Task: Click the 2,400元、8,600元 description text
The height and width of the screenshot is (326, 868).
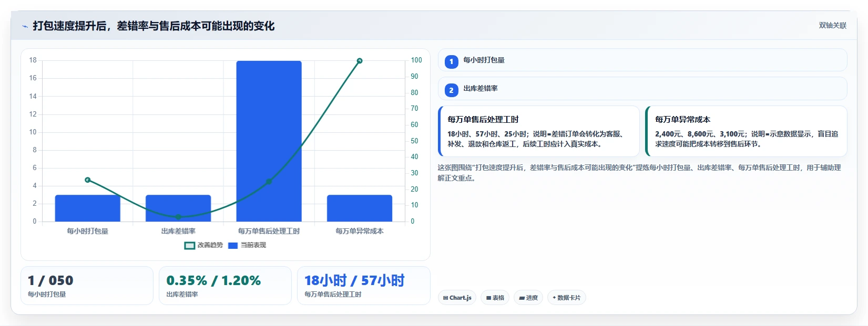Action: click(747, 139)
